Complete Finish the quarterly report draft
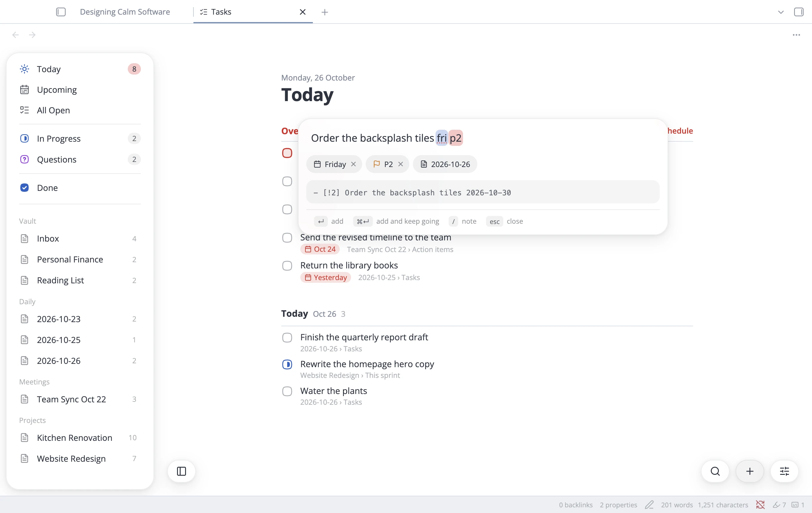812x513 pixels. [x=287, y=338]
